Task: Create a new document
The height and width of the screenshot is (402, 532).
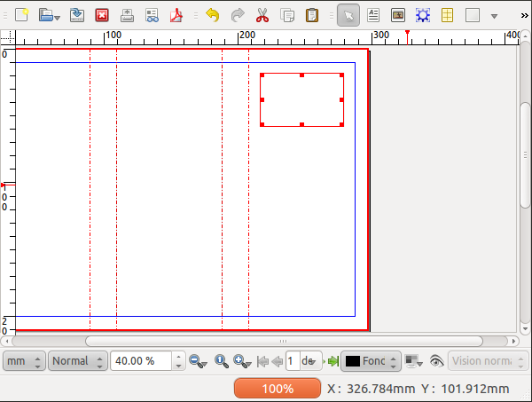Action: click(22, 15)
